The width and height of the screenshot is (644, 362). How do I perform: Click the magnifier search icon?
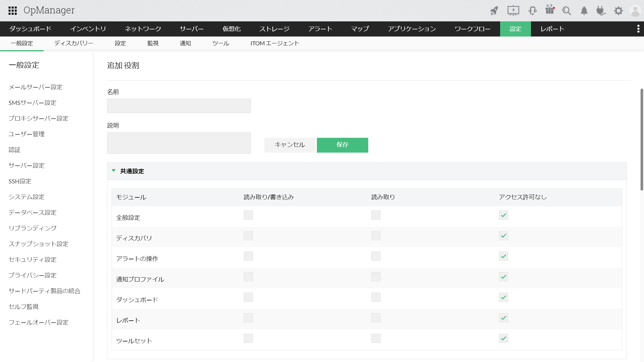click(x=566, y=11)
